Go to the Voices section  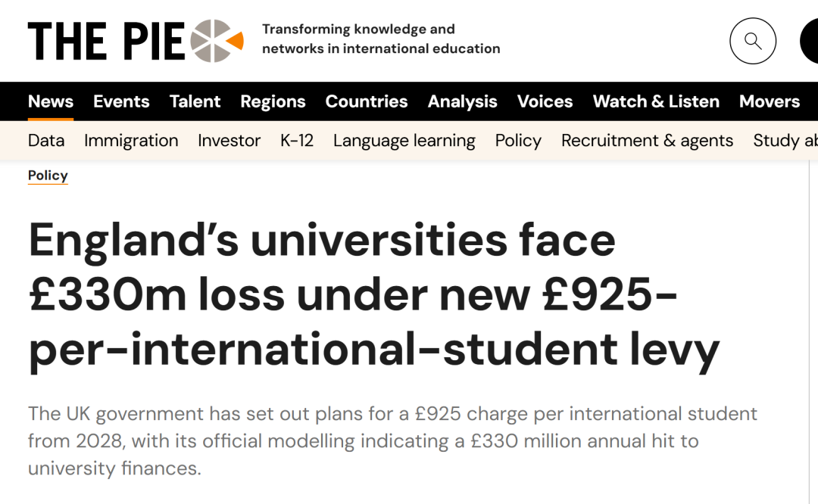545,101
